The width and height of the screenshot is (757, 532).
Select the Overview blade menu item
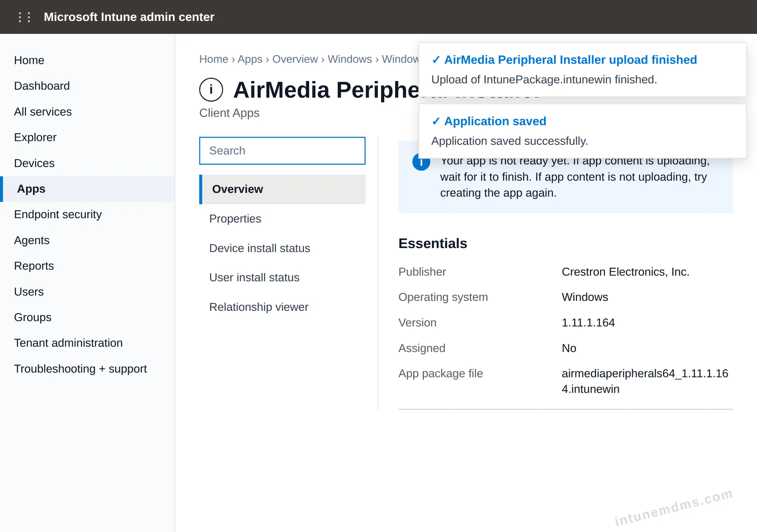[282, 189]
